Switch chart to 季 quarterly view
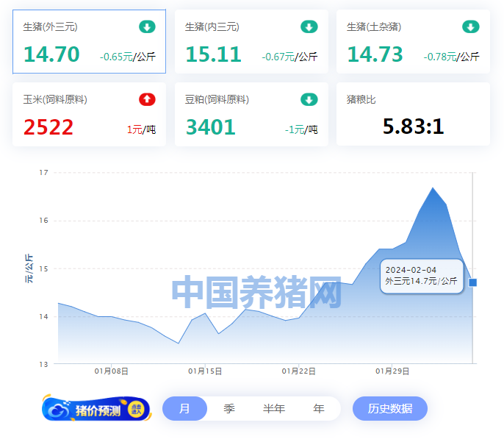 229,409
